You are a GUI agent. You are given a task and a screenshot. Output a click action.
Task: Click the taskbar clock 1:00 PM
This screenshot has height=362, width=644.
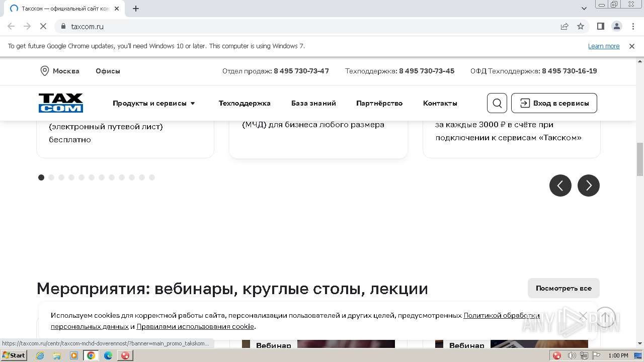tap(618, 355)
